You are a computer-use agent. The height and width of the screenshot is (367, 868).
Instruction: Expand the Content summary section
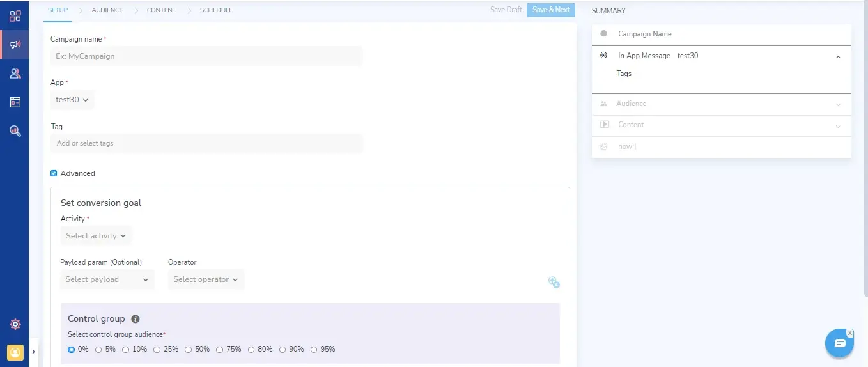coord(838,126)
